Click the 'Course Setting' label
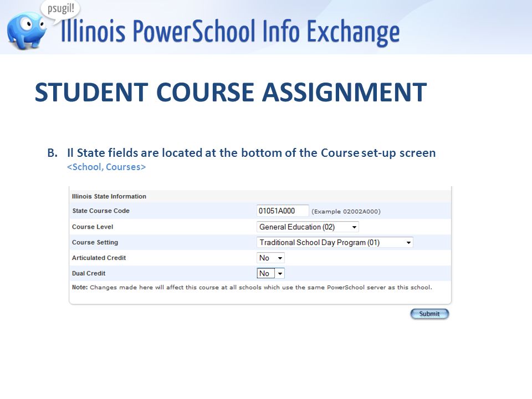This screenshot has width=532, height=399. pyautogui.click(x=95, y=242)
